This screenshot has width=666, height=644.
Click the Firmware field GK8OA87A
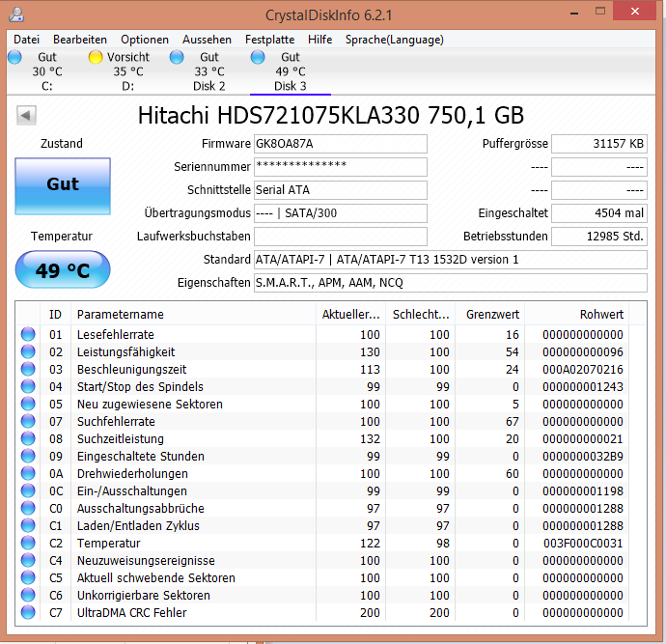[341, 144]
